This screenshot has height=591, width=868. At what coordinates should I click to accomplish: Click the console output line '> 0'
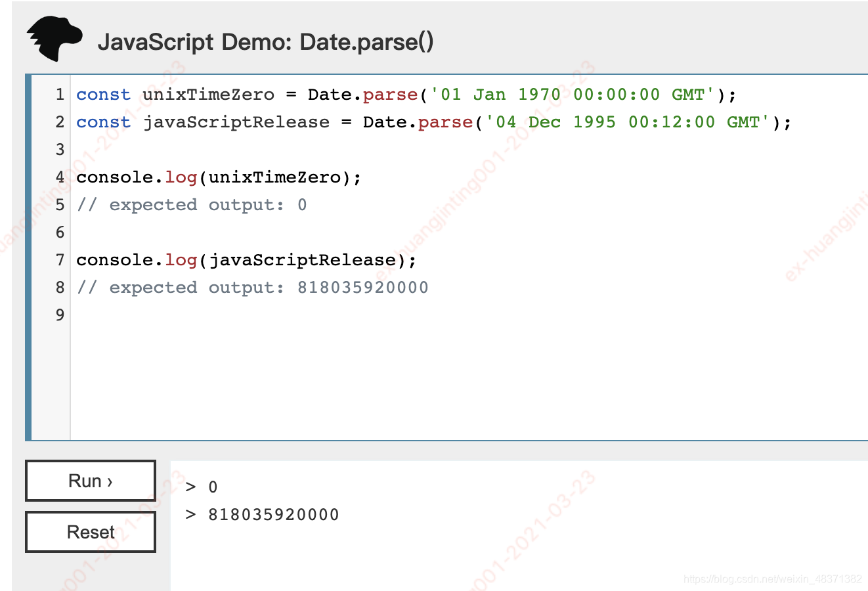[x=202, y=487]
